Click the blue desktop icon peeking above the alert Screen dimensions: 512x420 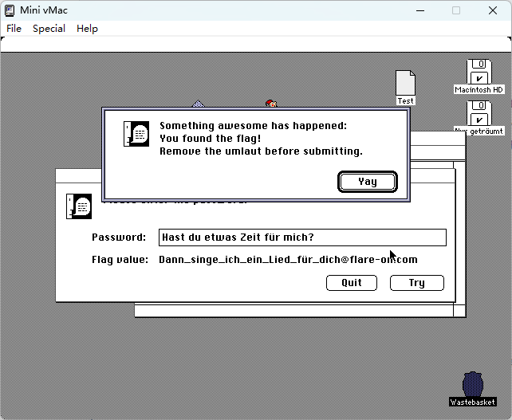pyautogui.click(x=198, y=104)
